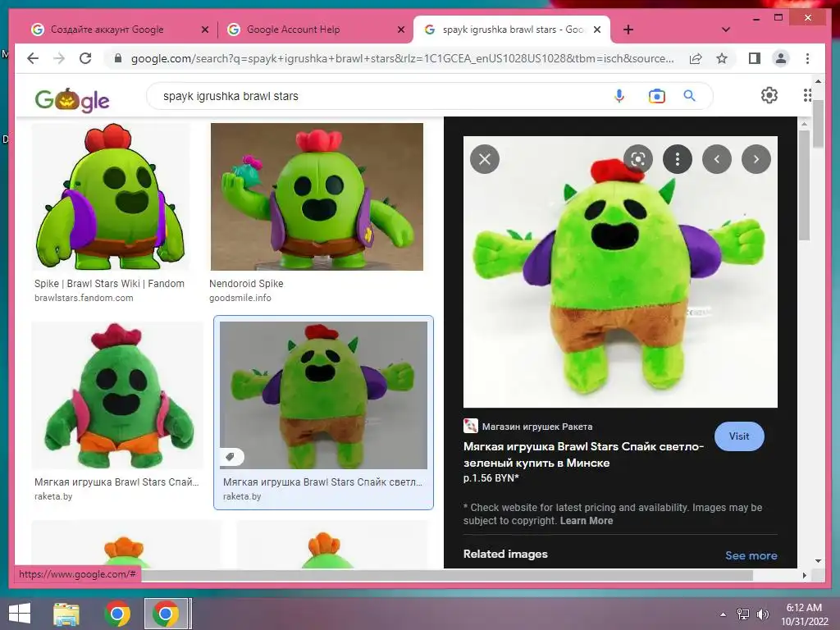Close the image preview panel

tap(485, 159)
